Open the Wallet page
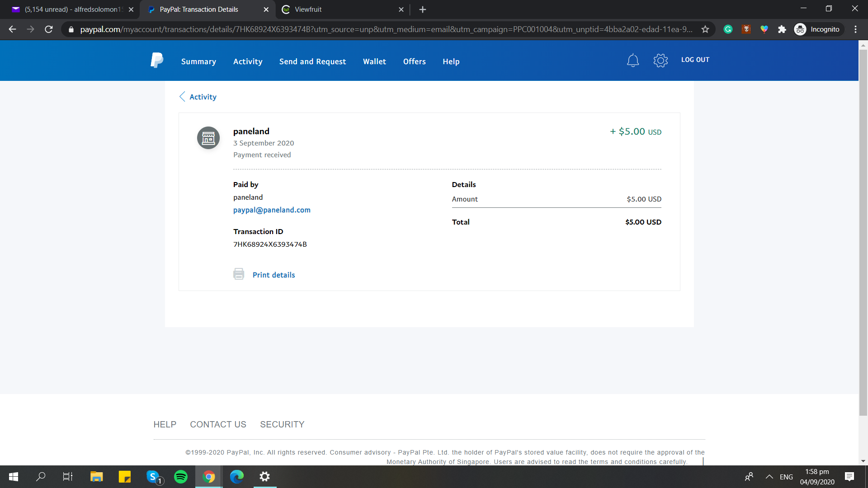The height and width of the screenshot is (488, 868). tap(374, 61)
